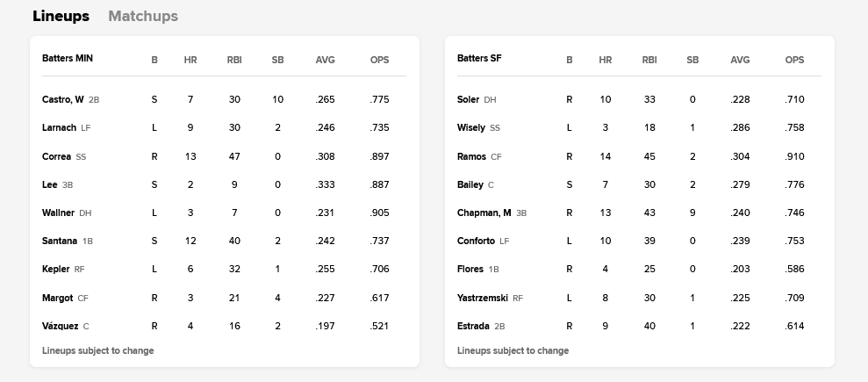868x382 pixels.
Task: Open Conforto's player page
Action: 476,241
